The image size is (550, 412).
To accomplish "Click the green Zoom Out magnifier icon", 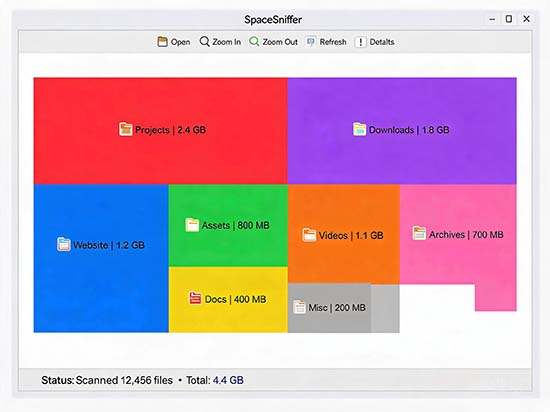I will [x=254, y=42].
